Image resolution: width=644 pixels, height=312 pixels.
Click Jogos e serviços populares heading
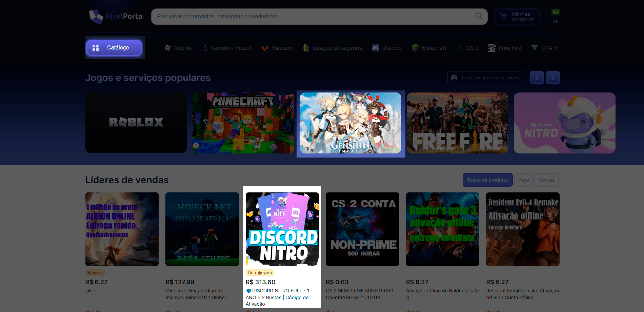(148, 78)
